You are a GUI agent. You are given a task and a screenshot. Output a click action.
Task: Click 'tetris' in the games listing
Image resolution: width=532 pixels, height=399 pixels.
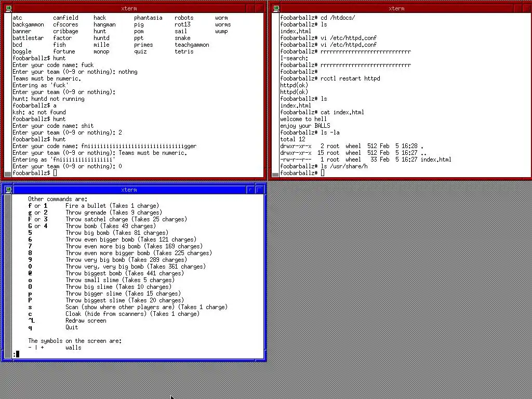coord(184,51)
